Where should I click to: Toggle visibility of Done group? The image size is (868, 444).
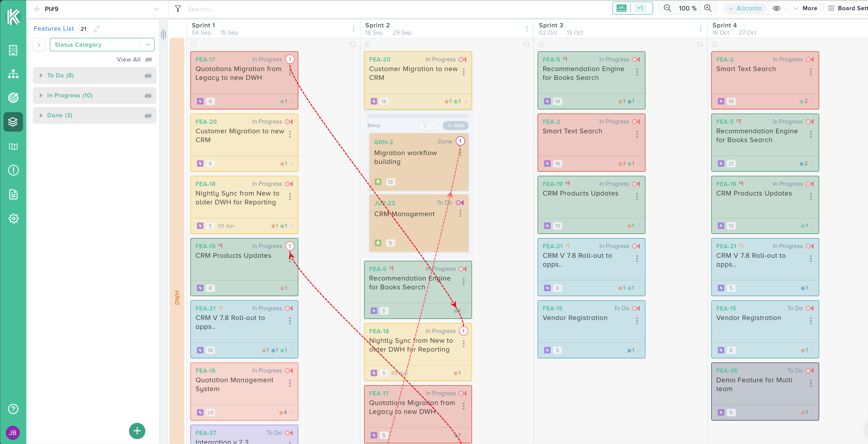point(148,115)
